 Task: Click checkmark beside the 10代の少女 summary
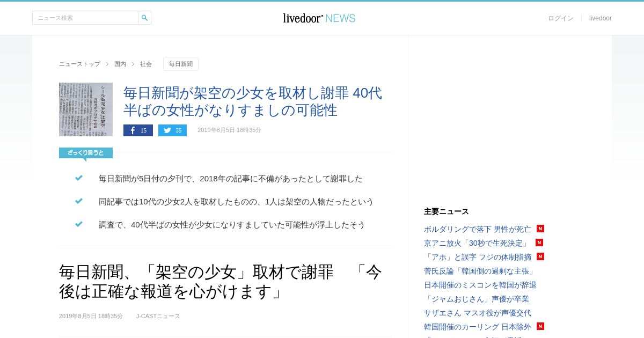tap(79, 201)
